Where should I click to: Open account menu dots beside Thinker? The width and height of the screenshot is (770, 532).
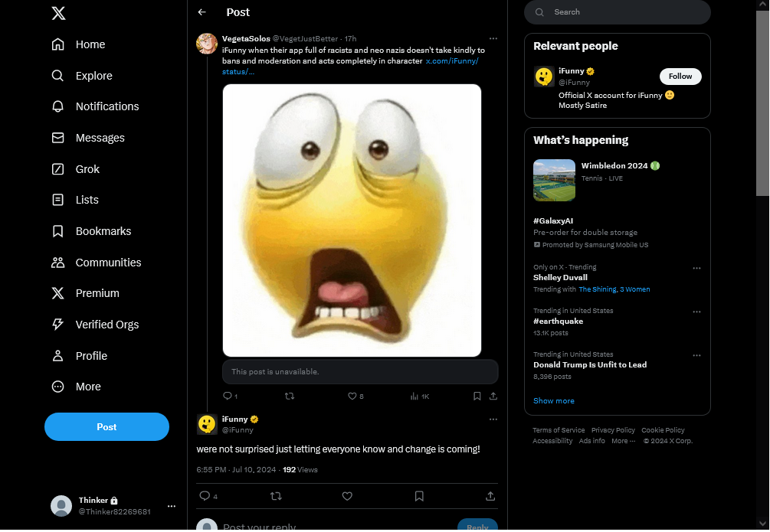point(172,507)
